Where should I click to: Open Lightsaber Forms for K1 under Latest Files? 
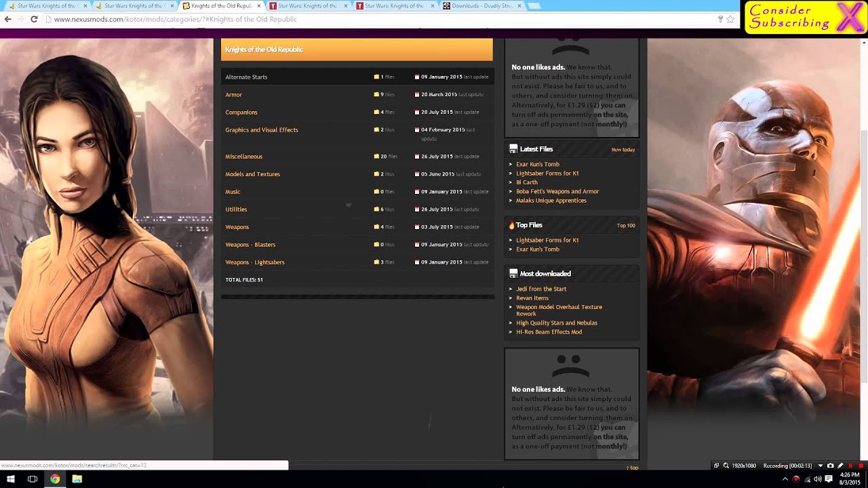(x=547, y=174)
